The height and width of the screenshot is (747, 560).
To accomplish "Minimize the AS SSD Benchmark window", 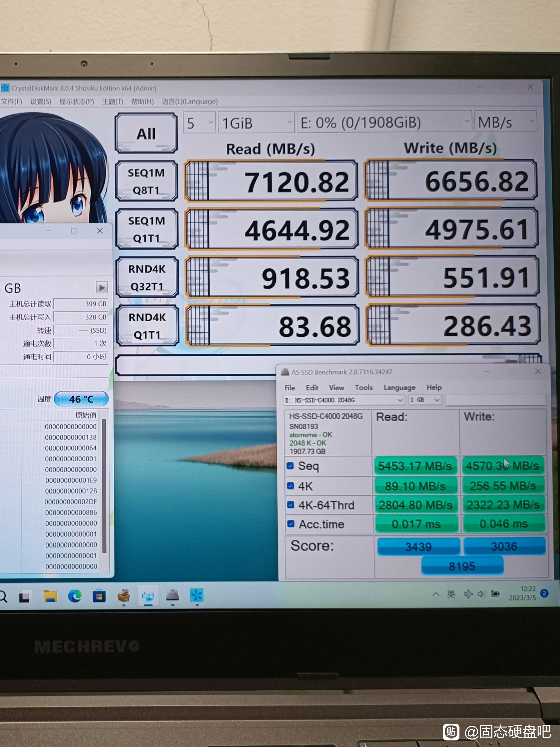I will point(486,371).
